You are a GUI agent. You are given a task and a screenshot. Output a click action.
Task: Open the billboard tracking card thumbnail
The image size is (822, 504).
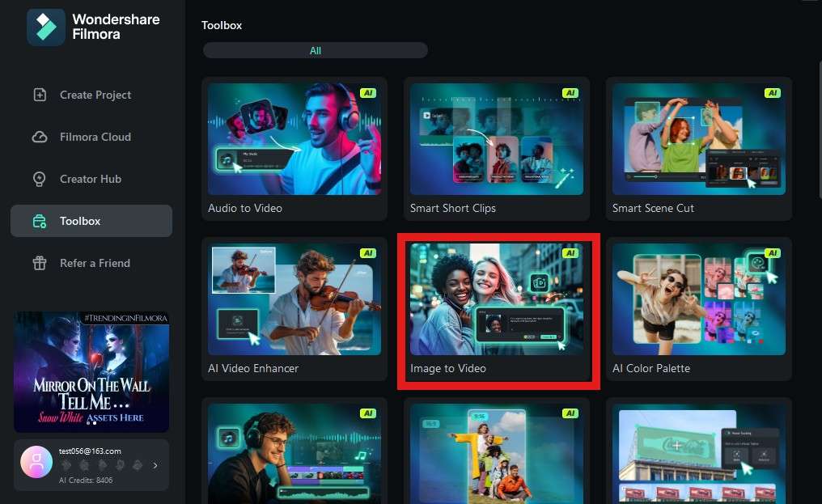click(x=699, y=454)
